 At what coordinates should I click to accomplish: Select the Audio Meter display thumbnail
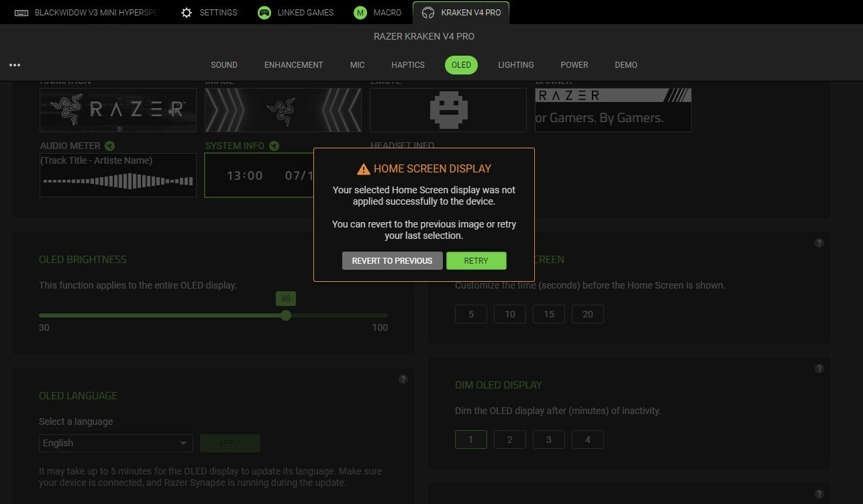[x=118, y=175]
